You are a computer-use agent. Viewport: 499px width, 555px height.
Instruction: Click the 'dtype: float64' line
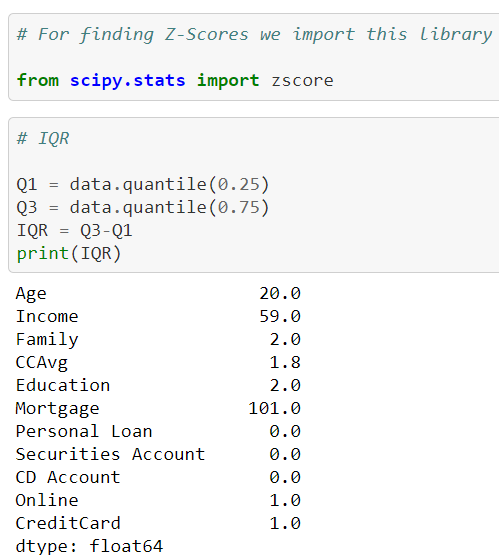89,546
